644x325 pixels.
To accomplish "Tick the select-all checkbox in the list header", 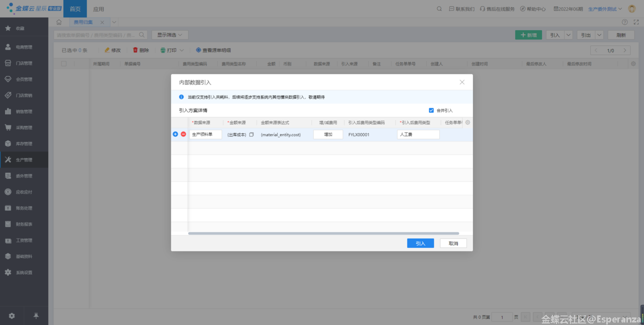I will (x=64, y=64).
